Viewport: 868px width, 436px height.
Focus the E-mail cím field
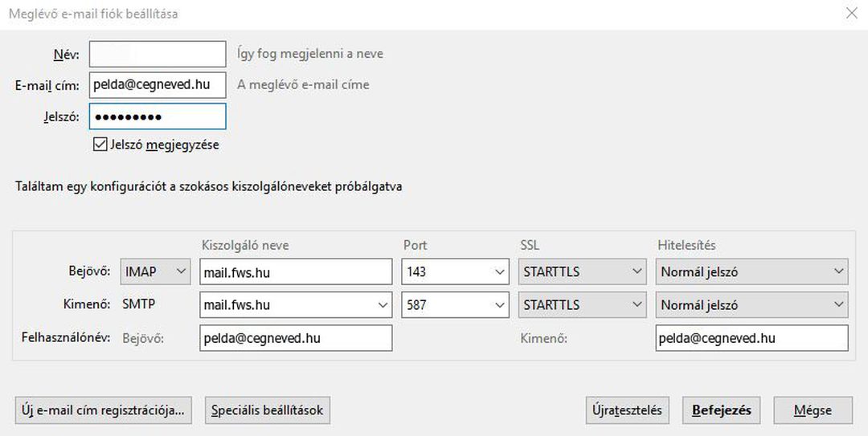(x=158, y=85)
